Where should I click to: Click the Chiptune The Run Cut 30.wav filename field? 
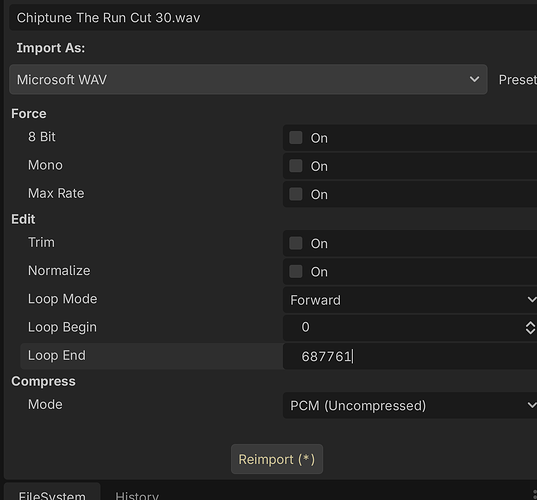pyautogui.click(x=273, y=17)
